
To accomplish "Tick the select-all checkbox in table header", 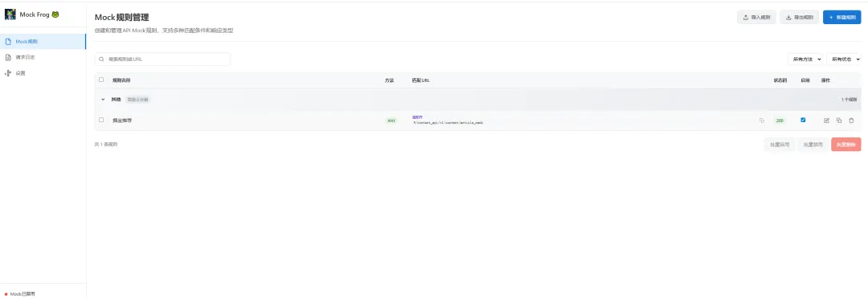I will coord(100,80).
